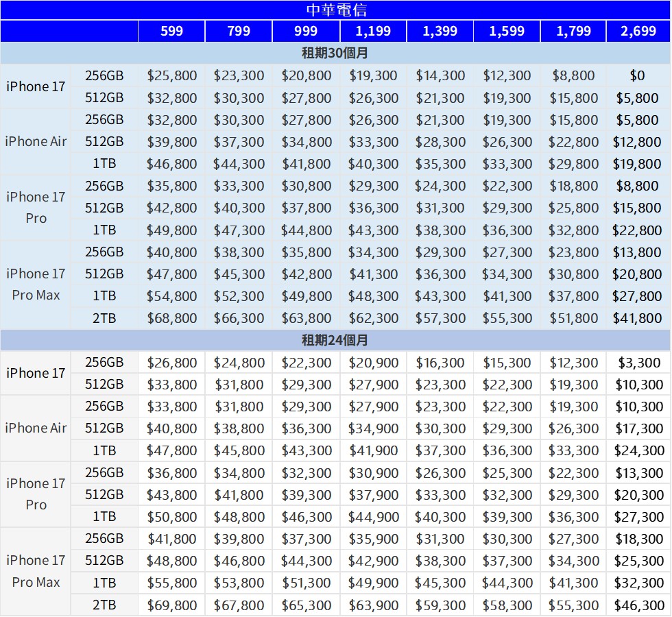The width and height of the screenshot is (672, 617).
Task: Select the $63,800 price cell
Action: (307, 318)
